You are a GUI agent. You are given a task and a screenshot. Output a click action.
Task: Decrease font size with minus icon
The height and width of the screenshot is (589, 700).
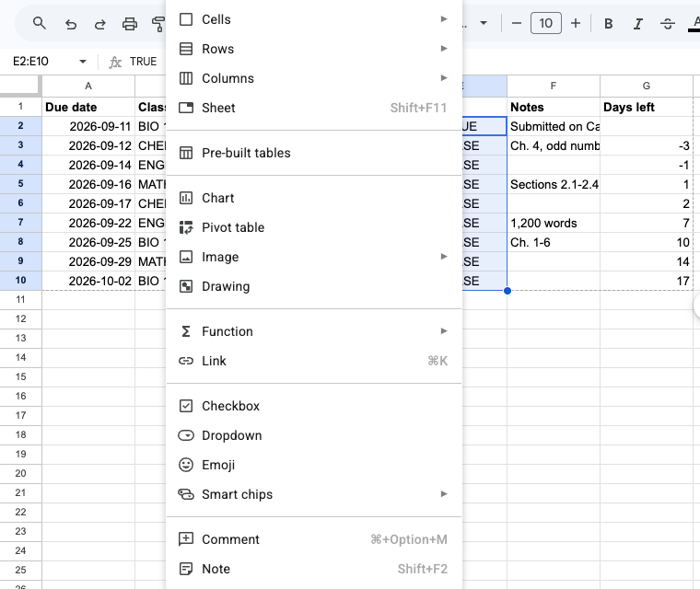[x=517, y=23]
